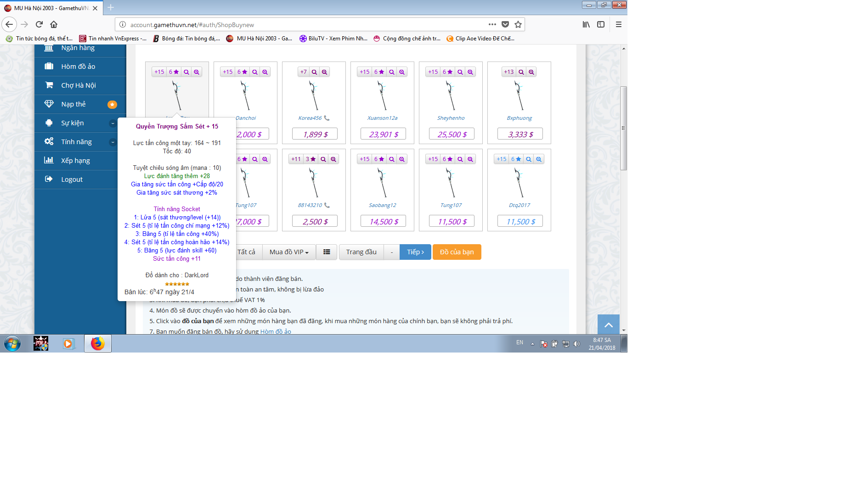Click zoom-in icon on Sheyhenho item
This screenshot has height=504, width=847.
pyautogui.click(x=470, y=72)
